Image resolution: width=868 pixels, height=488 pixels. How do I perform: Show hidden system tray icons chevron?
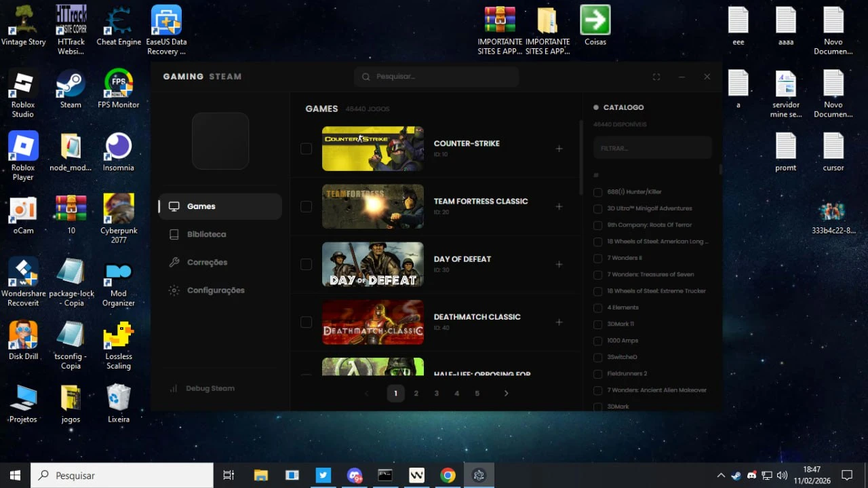pos(721,475)
